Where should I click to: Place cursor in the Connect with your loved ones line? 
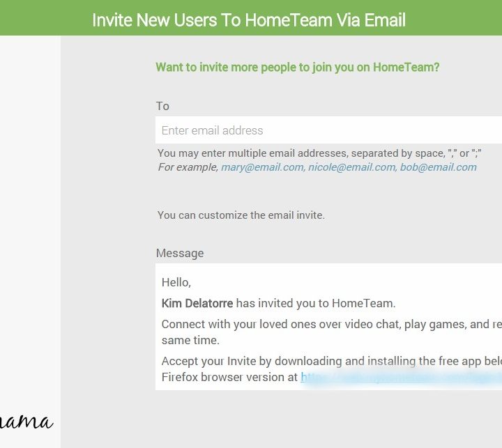(332, 324)
